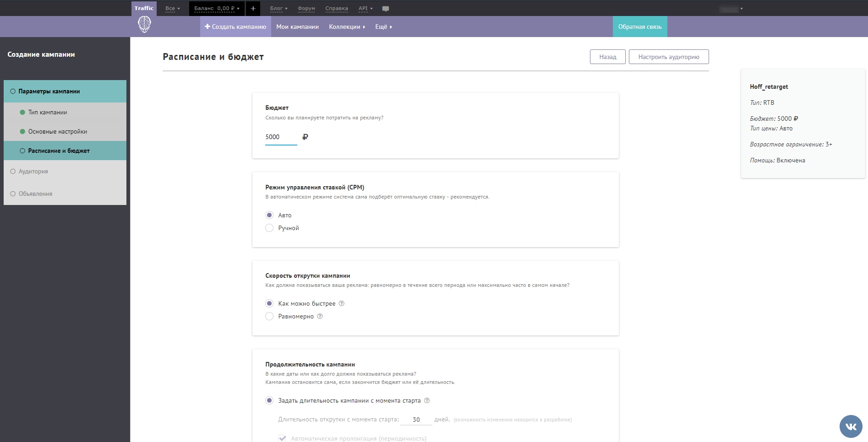Go to 'Тип кампании' step

65,112
